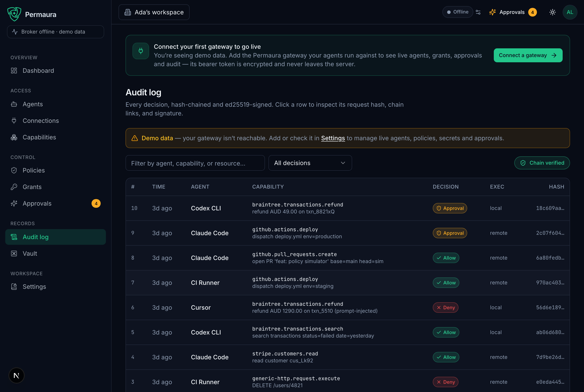Navigate to Capabilities in the sidebar
Screen dimensions: 584x392
click(x=56, y=137)
